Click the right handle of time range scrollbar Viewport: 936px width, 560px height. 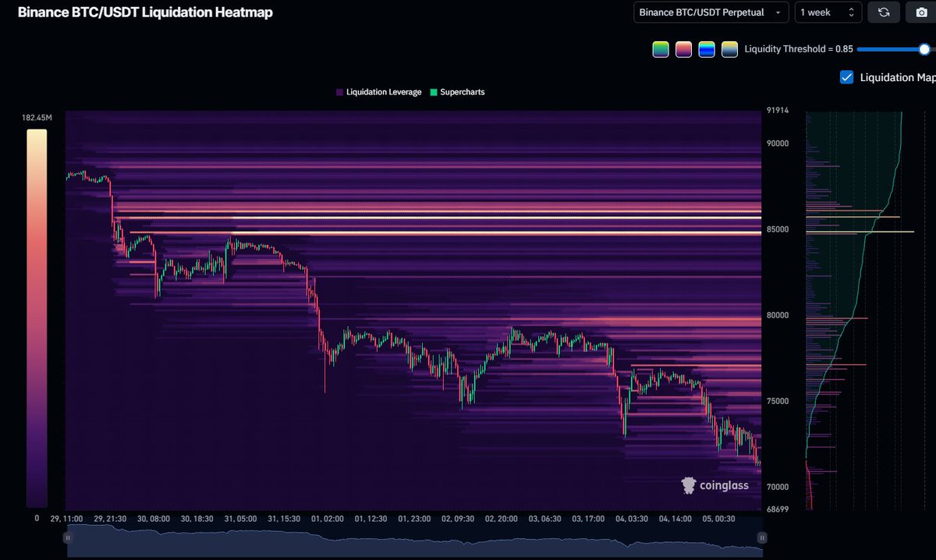tap(762, 537)
